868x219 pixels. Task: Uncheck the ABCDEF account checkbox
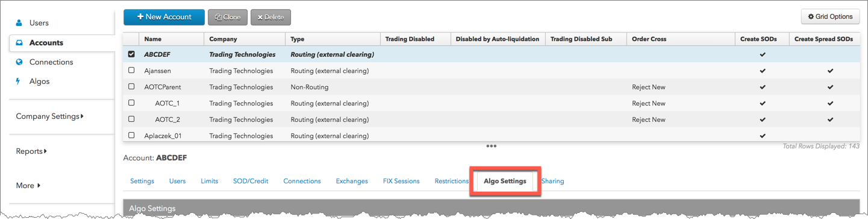tap(131, 54)
